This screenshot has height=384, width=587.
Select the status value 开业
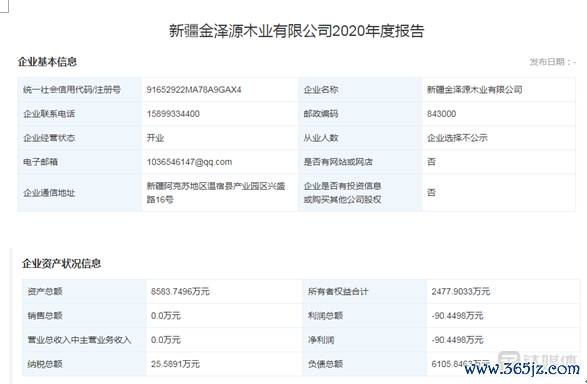(155, 138)
